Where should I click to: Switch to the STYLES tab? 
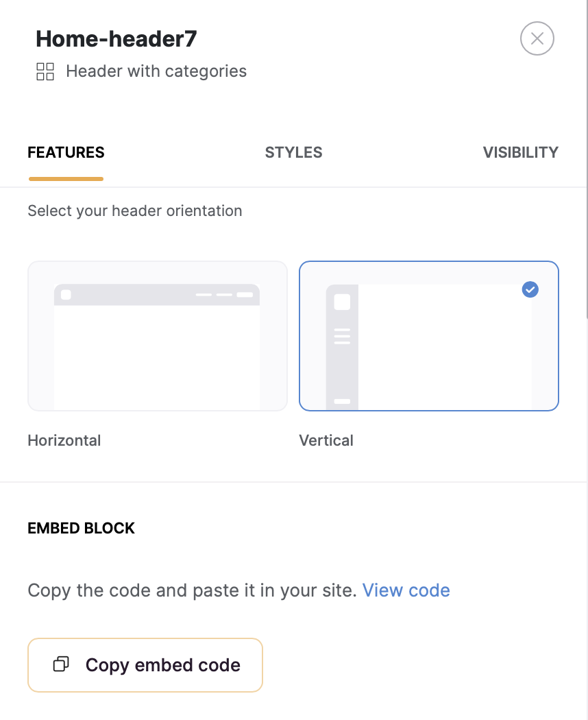pos(293,152)
